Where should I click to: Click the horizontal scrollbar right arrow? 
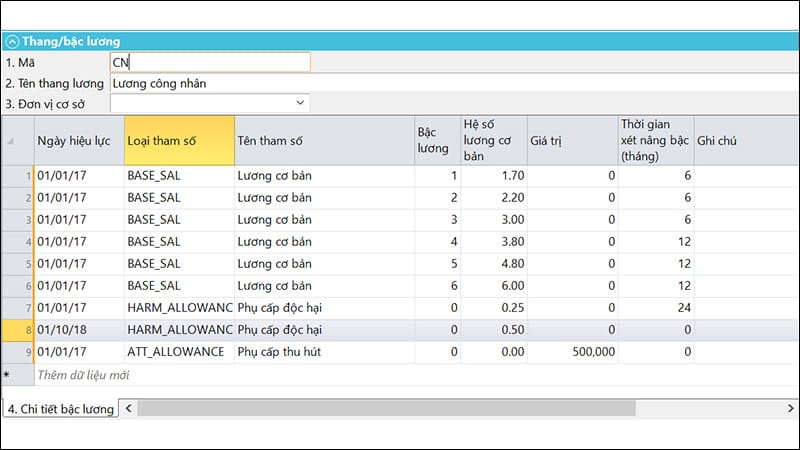pyautogui.click(x=790, y=408)
